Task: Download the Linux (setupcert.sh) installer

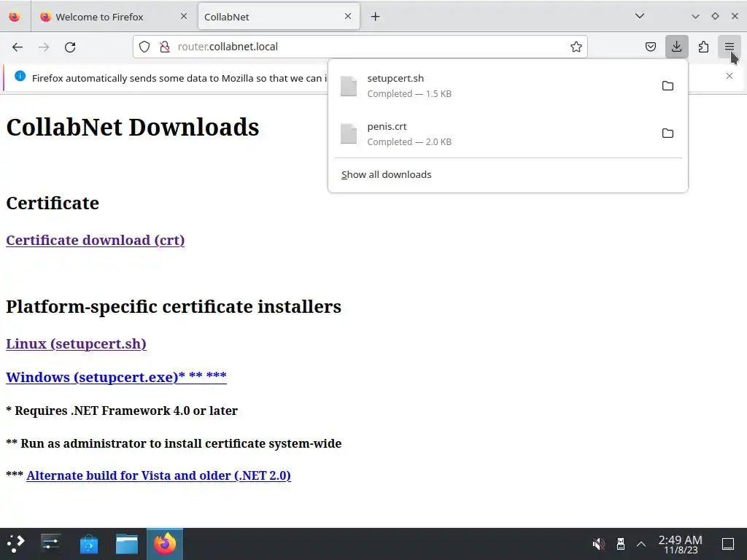Action: point(76,344)
